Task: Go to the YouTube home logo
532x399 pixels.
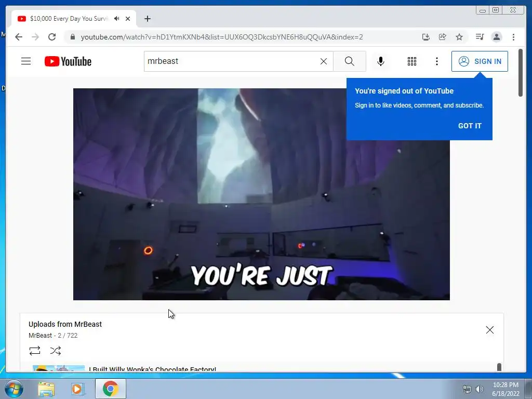Action: click(x=68, y=61)
